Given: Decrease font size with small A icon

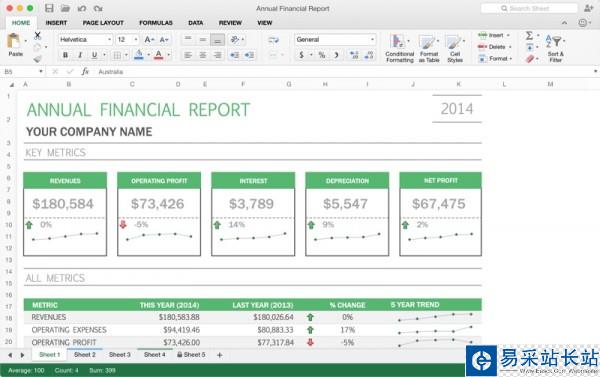Looking at the screenshot, I should (164, 39).
